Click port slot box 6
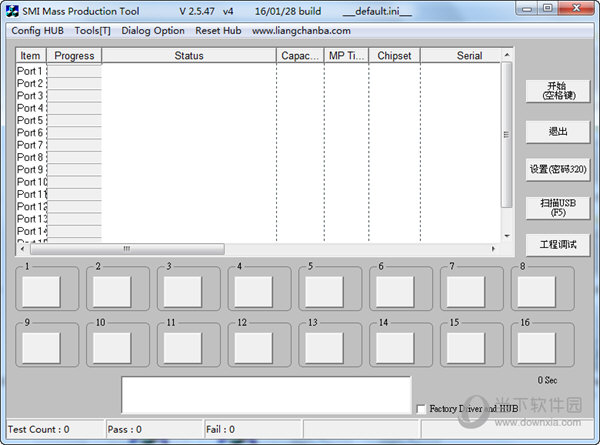 tap(395, 292)
